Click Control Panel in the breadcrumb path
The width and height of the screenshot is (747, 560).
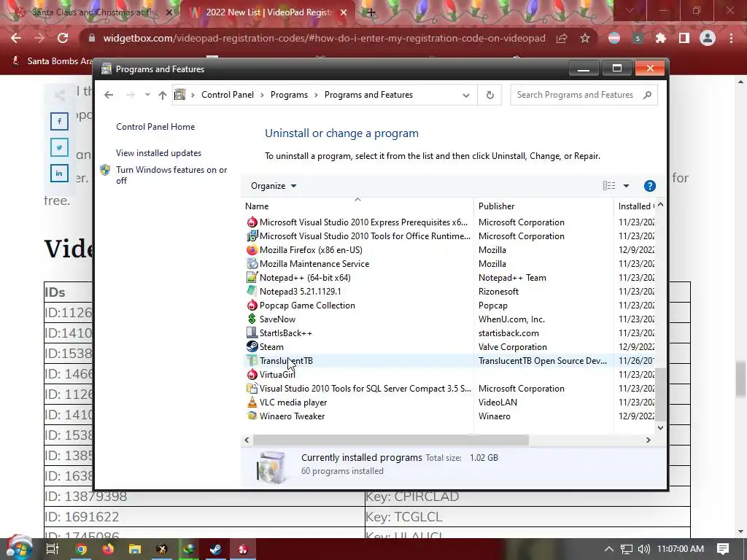tap(228, 95)
